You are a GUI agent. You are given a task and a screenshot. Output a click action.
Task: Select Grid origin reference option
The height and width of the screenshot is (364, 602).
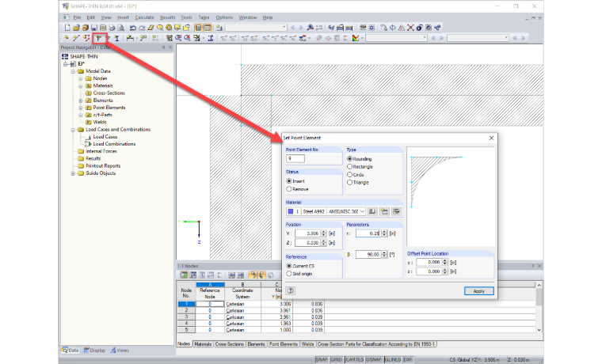(x=299, y=274)
